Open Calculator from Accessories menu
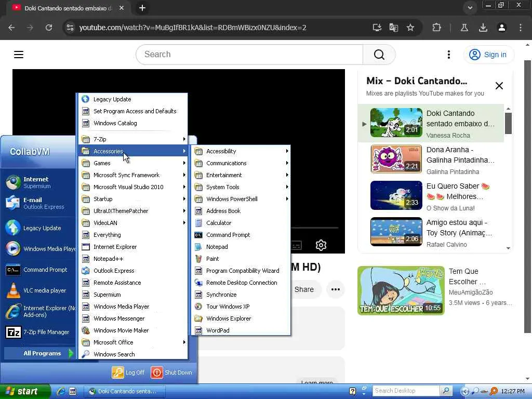 tap(241, 223)
